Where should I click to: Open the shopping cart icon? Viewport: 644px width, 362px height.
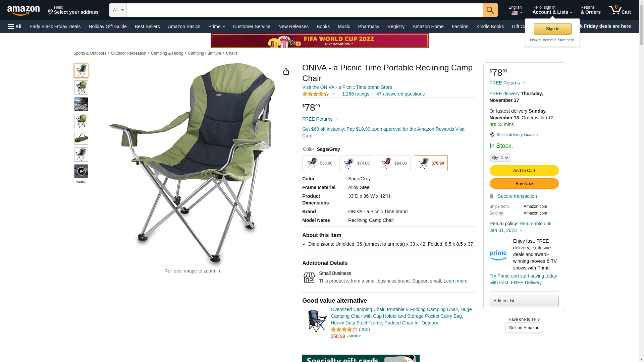coord(620,10)
